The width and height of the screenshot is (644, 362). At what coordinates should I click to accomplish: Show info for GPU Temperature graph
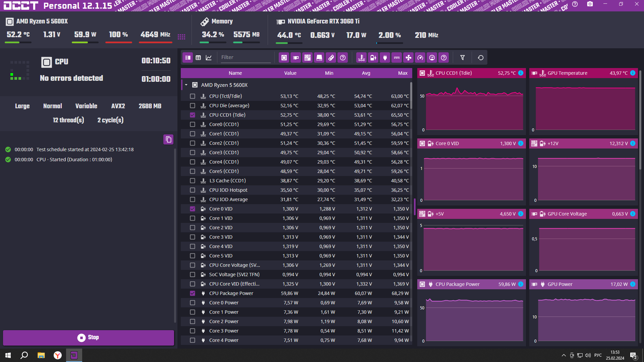point(633,73)
